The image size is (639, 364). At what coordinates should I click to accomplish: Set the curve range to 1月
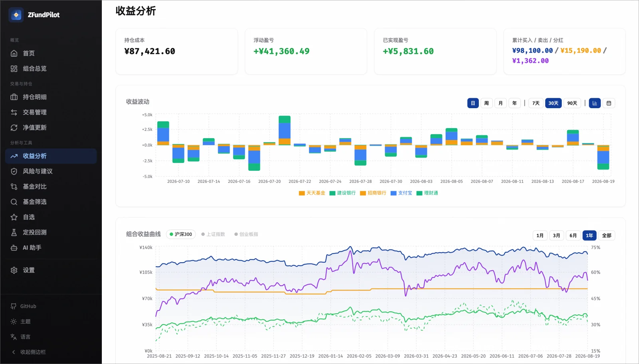click(540, 235)
